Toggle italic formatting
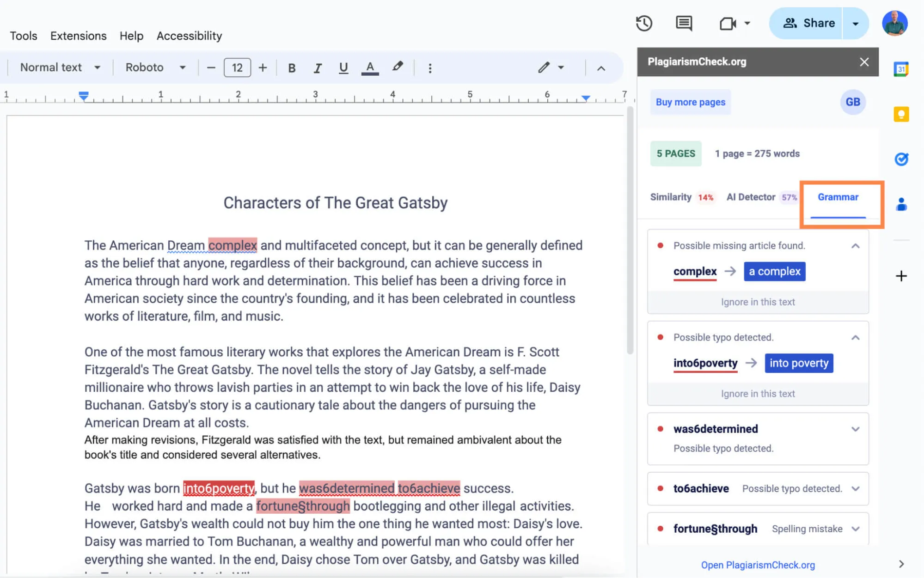 [318, 67]
